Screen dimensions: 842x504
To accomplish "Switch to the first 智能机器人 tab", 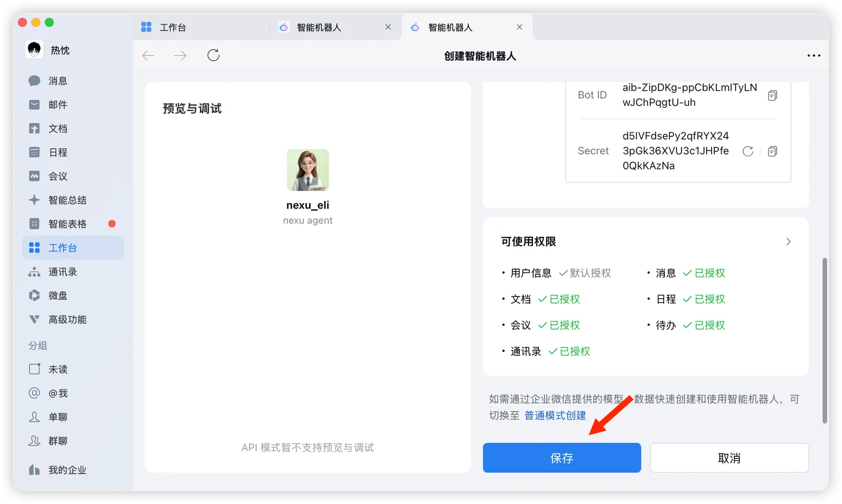I will [x=320, y=27].
